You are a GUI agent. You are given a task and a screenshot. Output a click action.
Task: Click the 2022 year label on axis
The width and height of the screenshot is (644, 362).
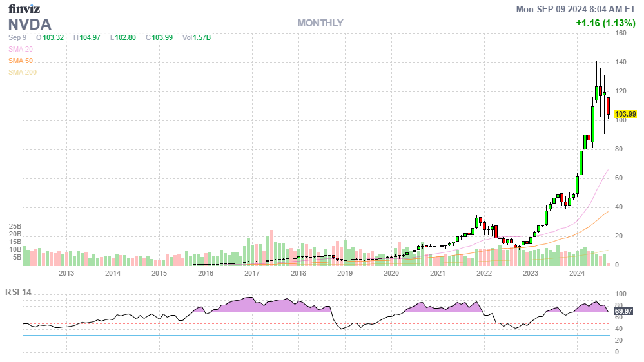click(x=484, y=273)
